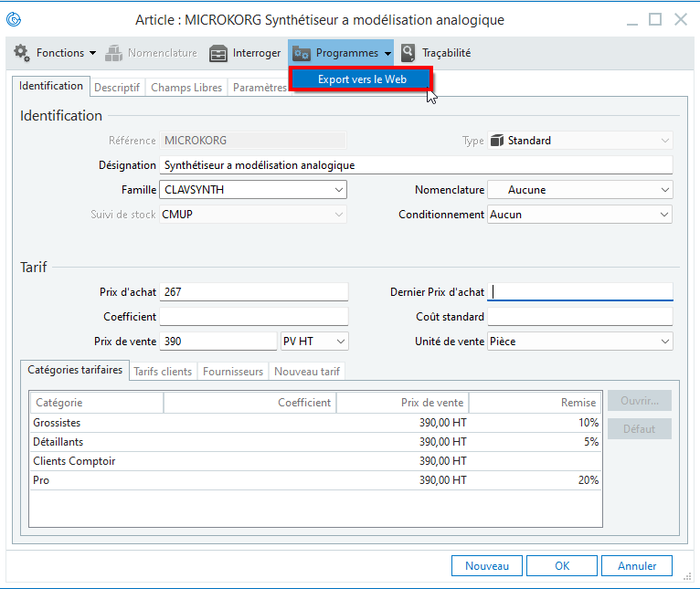Click the Programmes folder-gear icon
This screenshot has height=589, width=700.
click(302, 54)
